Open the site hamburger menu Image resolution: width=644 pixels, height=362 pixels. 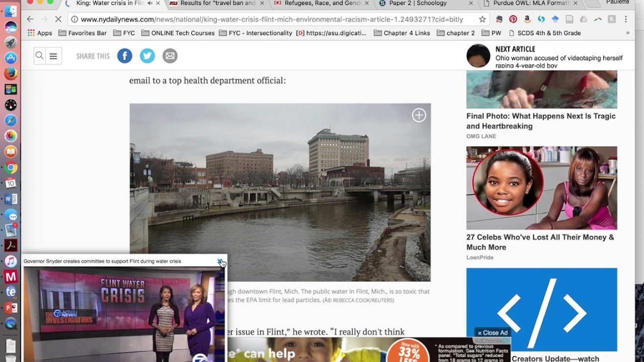(53, 56)
